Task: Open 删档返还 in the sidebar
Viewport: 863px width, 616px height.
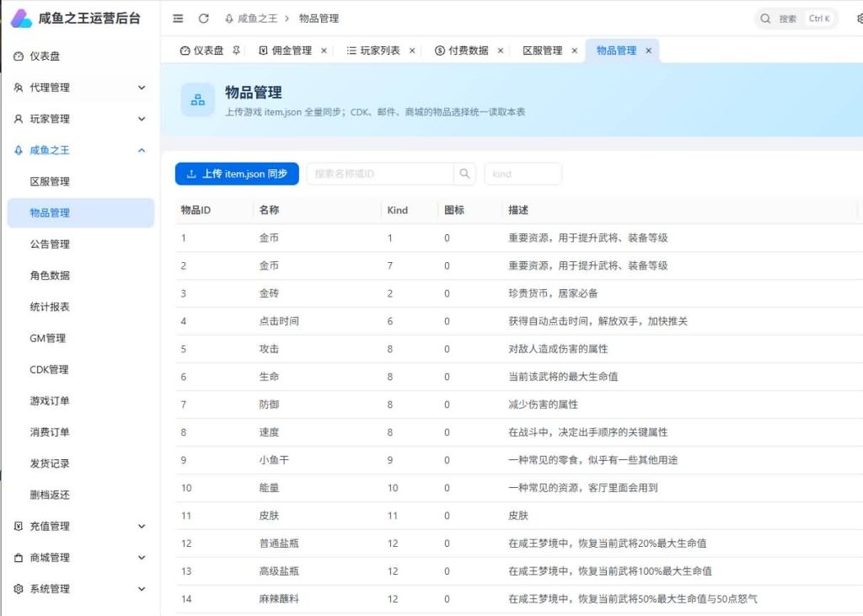Action: [x=80, y=495]
